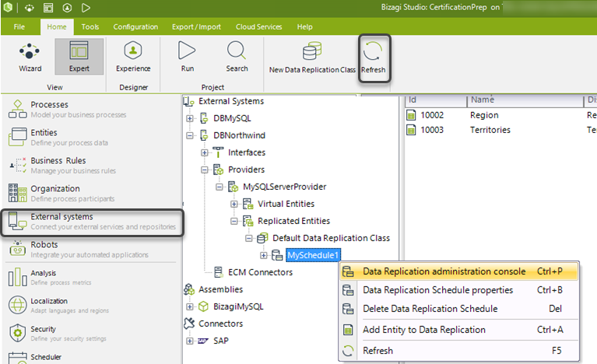
Task: Open the Robots module
Action: (x=91, y=250)
